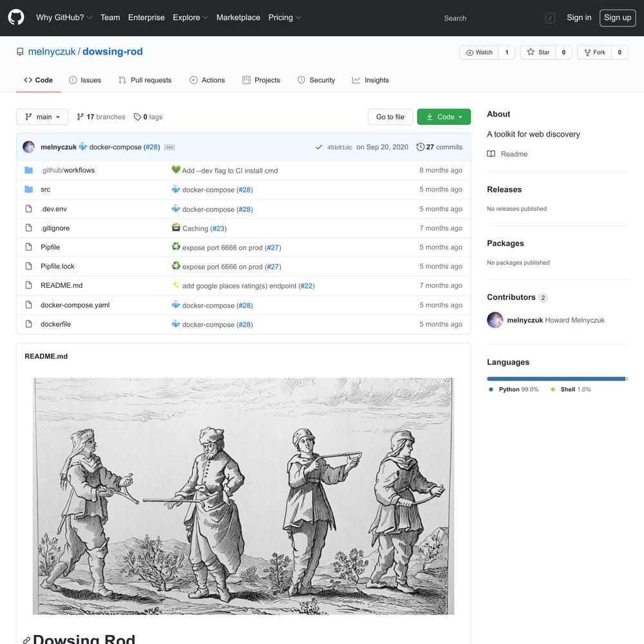Click the Shell 1.0% language entry

pyautogui.click(x=571, y=390)
